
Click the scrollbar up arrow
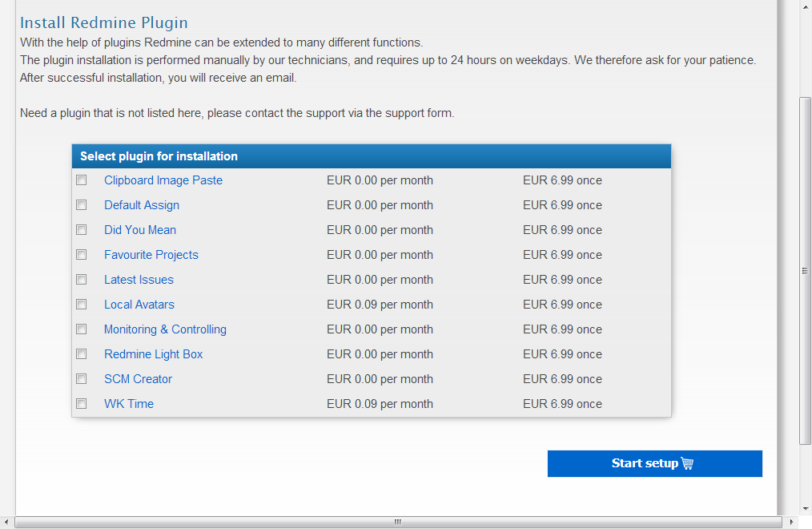pyautogui.click(x=805, y=7)
